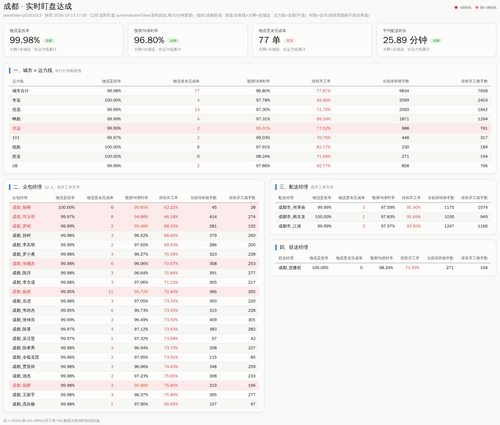Viewport: 500px width, 425px height.
Task: Click the 97.83% cell in 配送经理 table
Action: (388, 217)
